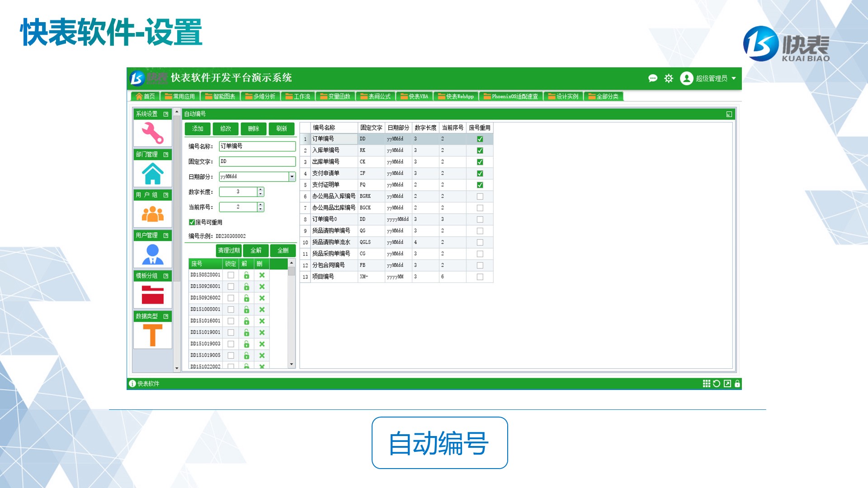Maximize the 自动编号 panel icon
The image size is (868, 488).
click(x=729, y=114)
